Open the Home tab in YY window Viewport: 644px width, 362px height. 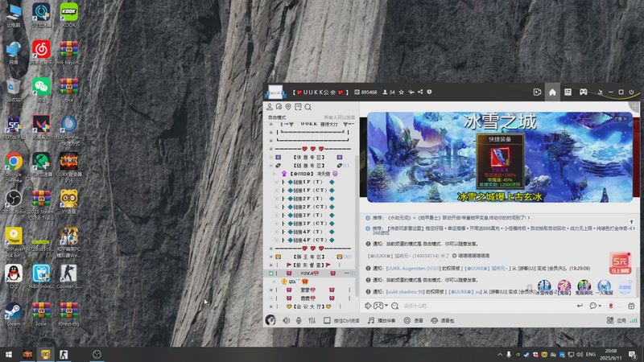pos(552,93)
